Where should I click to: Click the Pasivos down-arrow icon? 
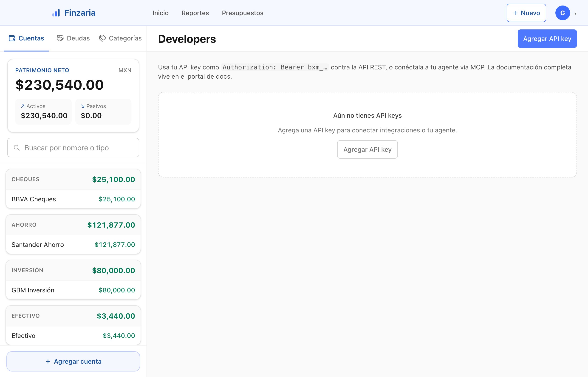pos(83,106)
